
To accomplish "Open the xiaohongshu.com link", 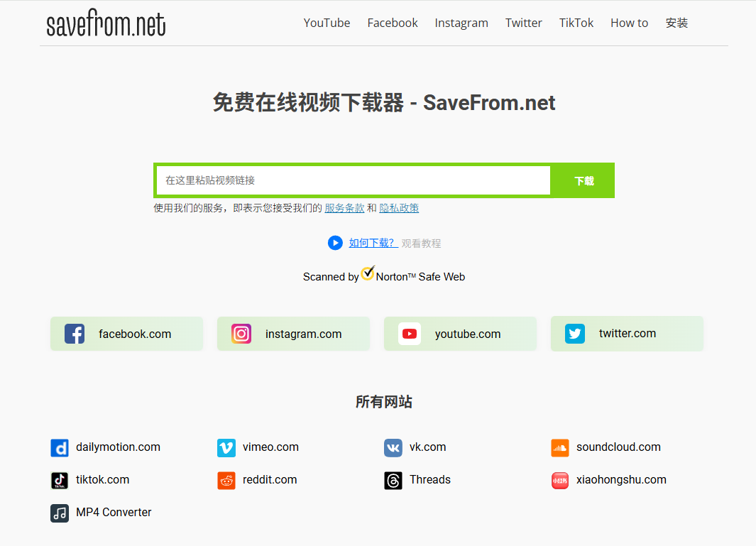I will [621, 480].
